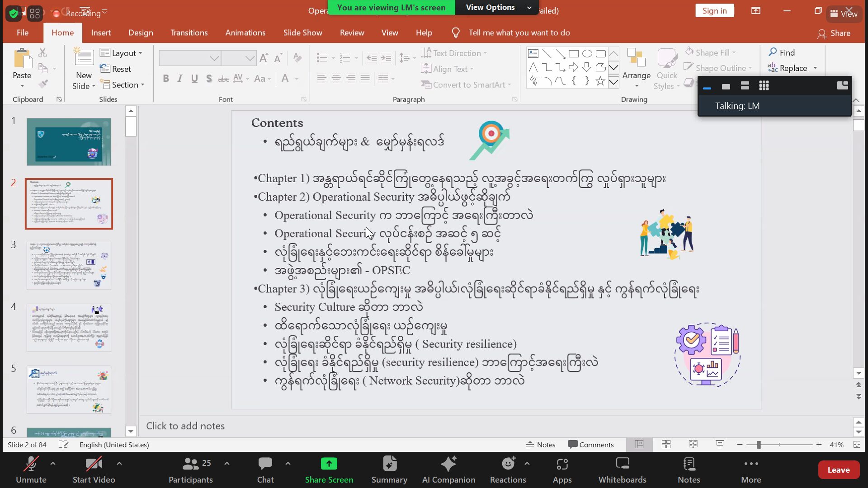Viewport: 868px width, 488px height.
Task: Open the Zoom Reactions panel
Action: (x=508, y=470)
